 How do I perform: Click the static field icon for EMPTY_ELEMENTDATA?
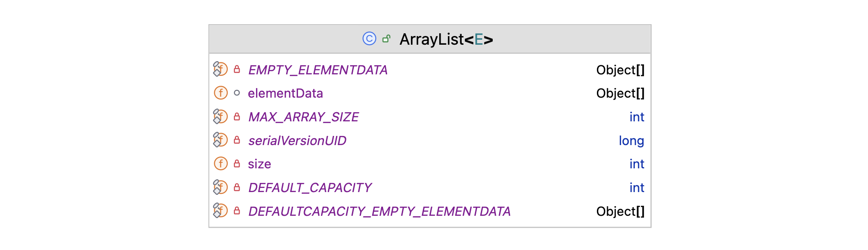tap(220, 69)
